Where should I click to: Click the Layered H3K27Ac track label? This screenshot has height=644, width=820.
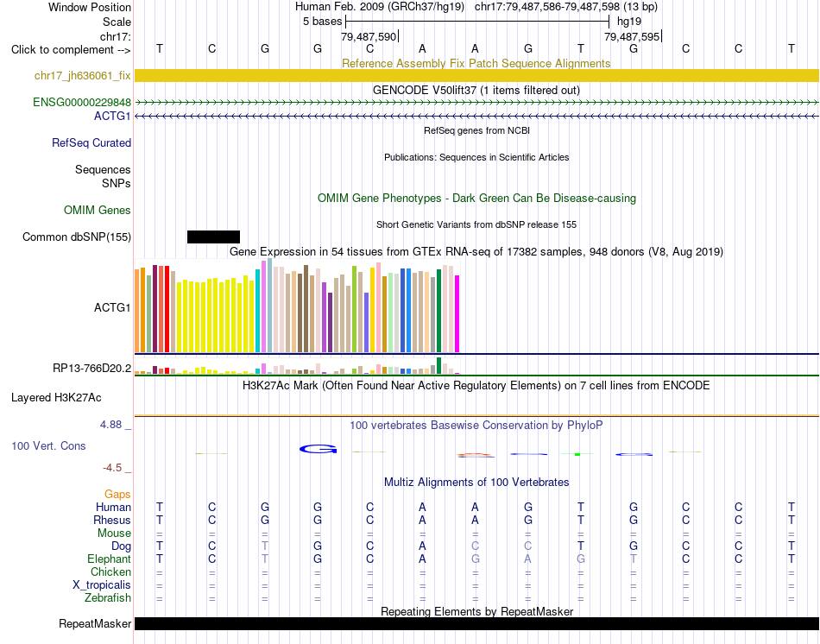point(56,398)
